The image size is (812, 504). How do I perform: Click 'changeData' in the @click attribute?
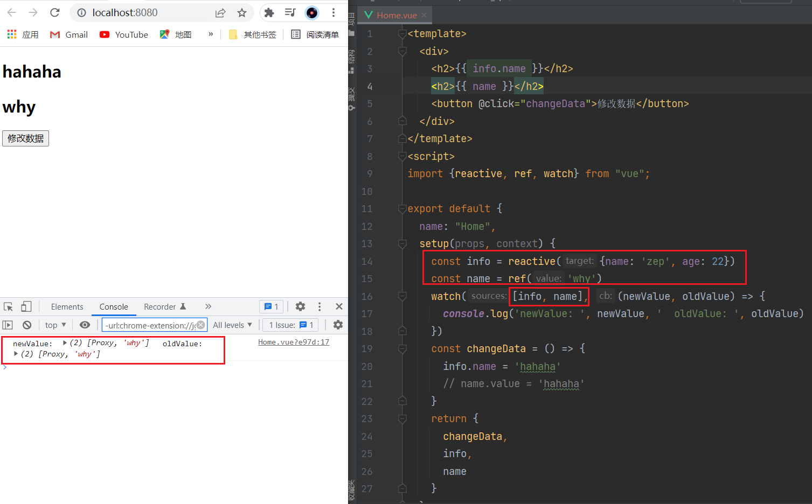tap(556, 103)
